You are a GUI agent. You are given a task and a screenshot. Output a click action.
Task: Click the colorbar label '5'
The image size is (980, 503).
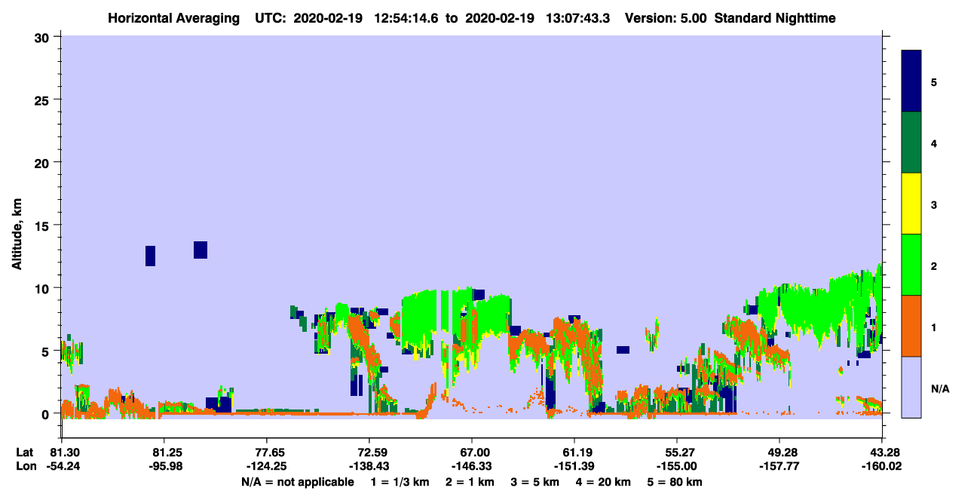click(x=934, y=81)
